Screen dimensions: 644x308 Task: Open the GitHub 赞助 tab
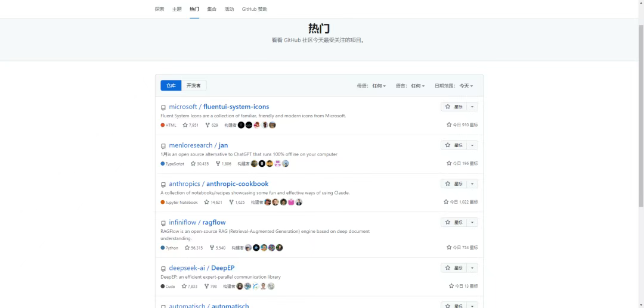[255, 9]
